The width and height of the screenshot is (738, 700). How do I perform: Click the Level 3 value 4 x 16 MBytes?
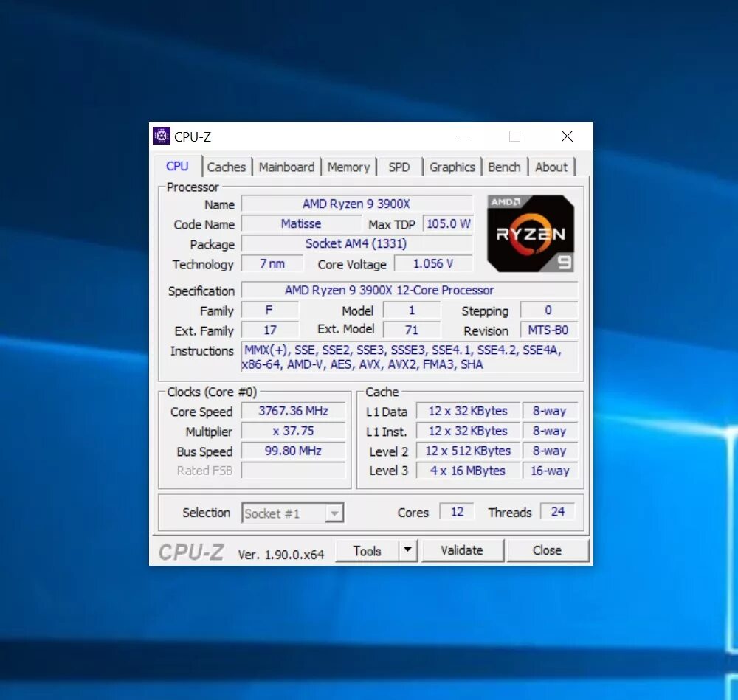tap(468, 471)
